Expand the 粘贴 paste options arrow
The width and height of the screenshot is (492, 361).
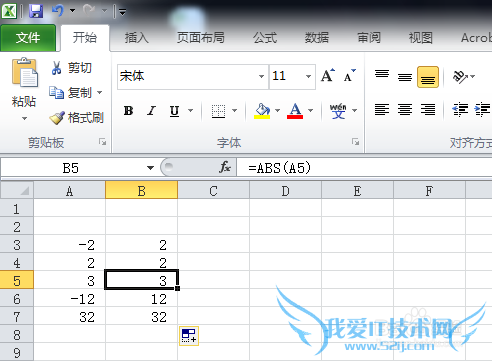click(24, 118)
